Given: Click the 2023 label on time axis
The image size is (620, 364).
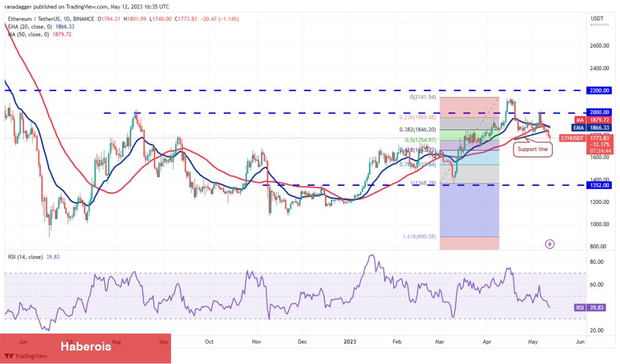Looking at the screenshot, I should (x=350, y=342).
